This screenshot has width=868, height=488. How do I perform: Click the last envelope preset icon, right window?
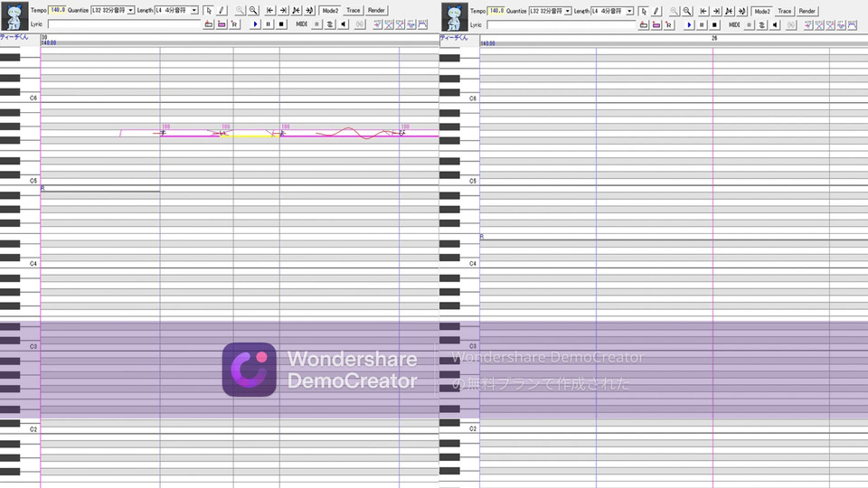pyautogui.click(x=852, y=25)
